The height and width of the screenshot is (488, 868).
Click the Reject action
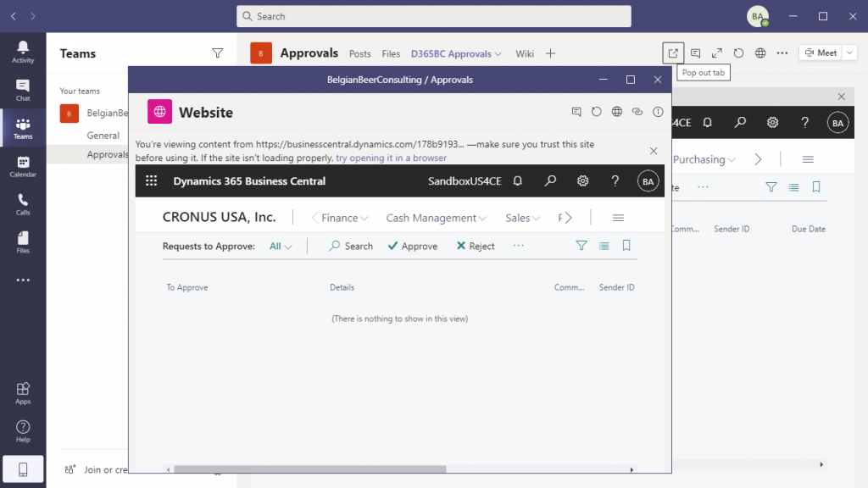(x=476, y=247)
